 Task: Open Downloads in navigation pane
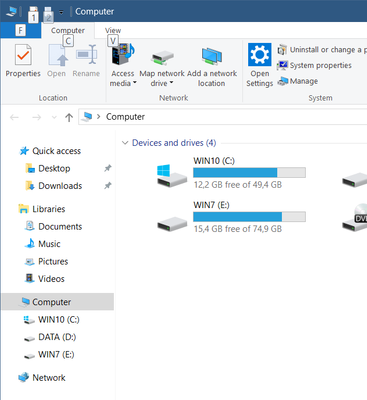tap(60, 186)
